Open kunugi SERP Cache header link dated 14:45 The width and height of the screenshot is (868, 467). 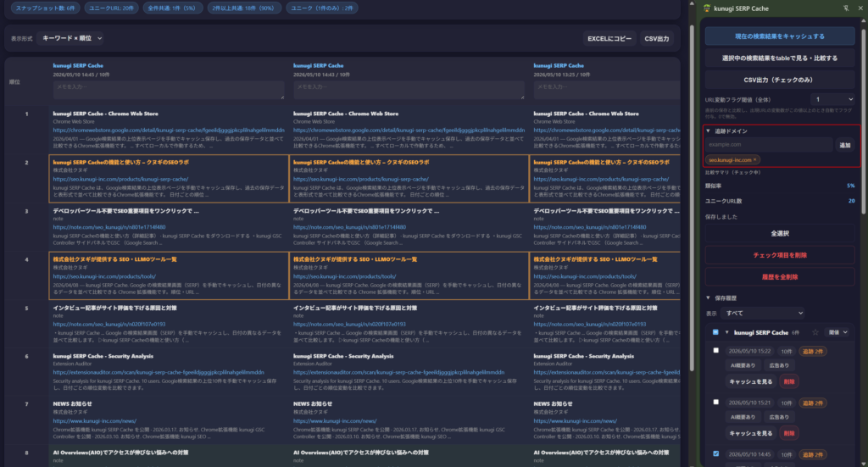tap(78, 65)
